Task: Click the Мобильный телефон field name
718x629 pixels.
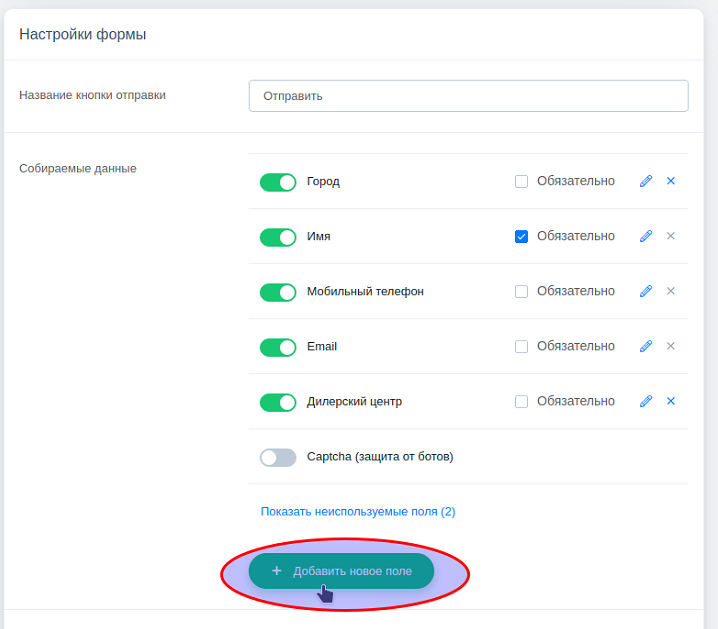Action: pos(365,292)
